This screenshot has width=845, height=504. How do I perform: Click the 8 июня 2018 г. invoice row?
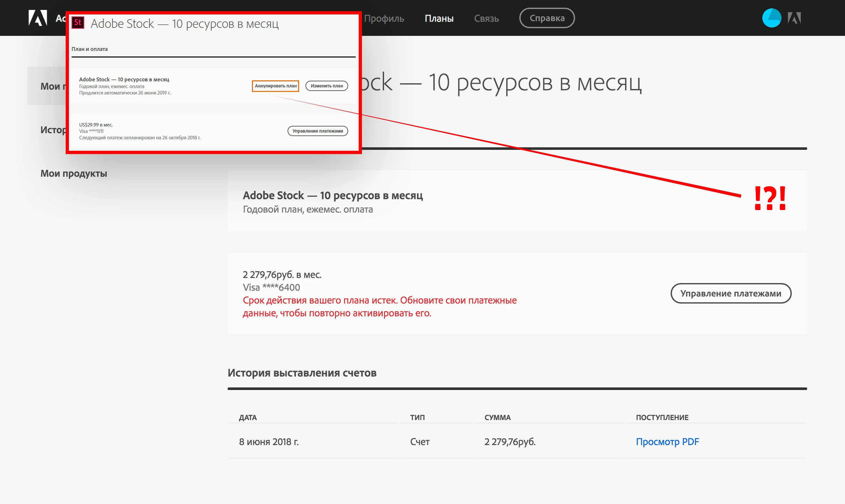coord(269,442)
